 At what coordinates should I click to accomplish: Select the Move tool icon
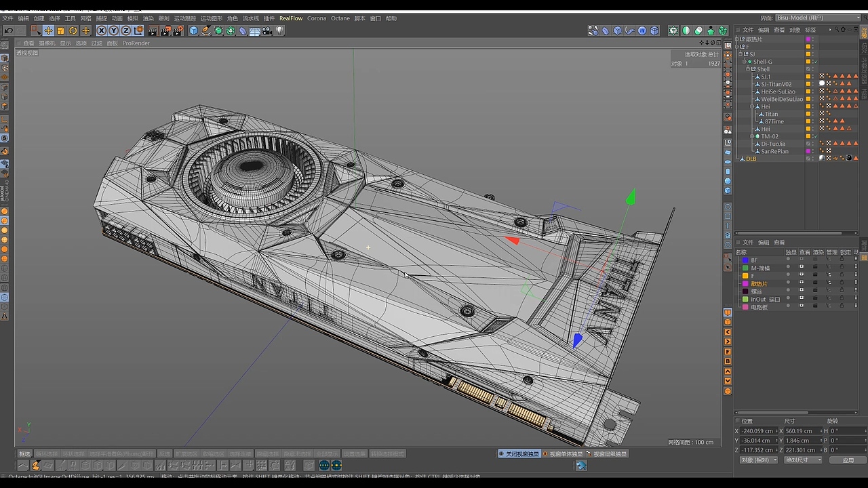point(49,30)
